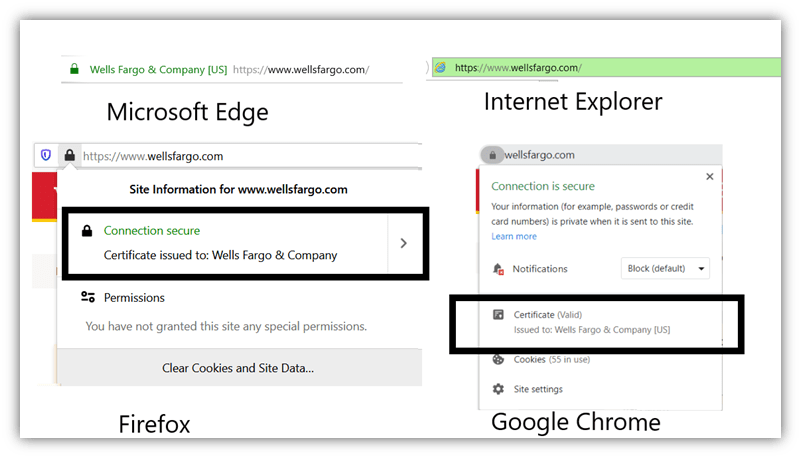
Task: Click the no special permissions message
Action: (x=226, y=326)
